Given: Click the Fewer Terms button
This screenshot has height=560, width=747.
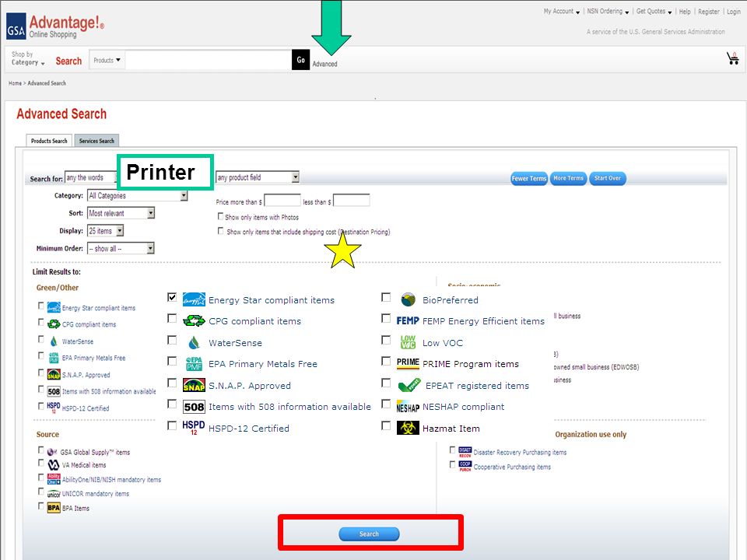Looking at the screenshot, I should pyautogui.click(x=529, y=178).
